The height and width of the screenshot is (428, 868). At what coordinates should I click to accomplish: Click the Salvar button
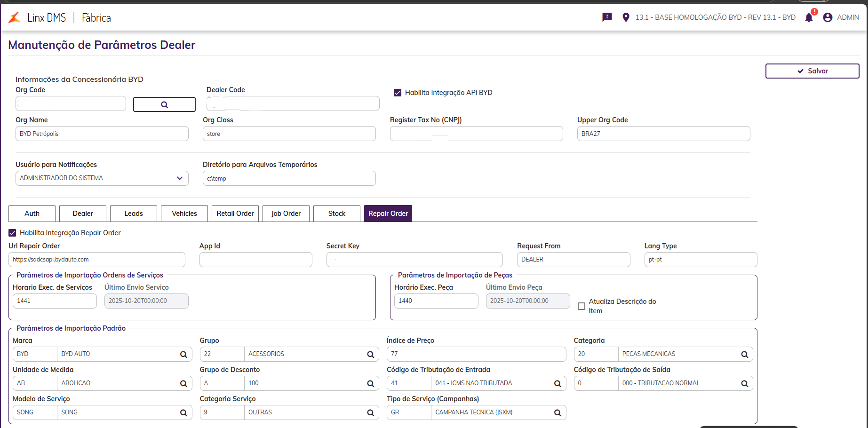(812, 71)
